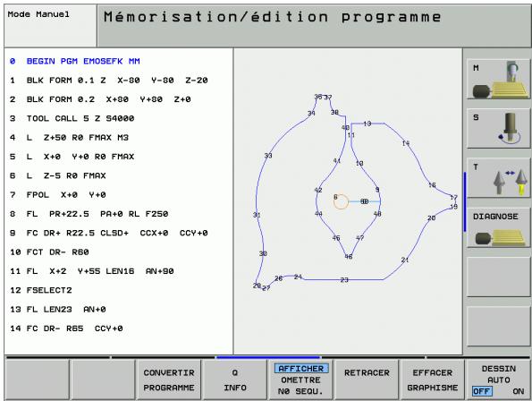Select line 11 FL X+2 Y+55 LEN16

(91, 271)
